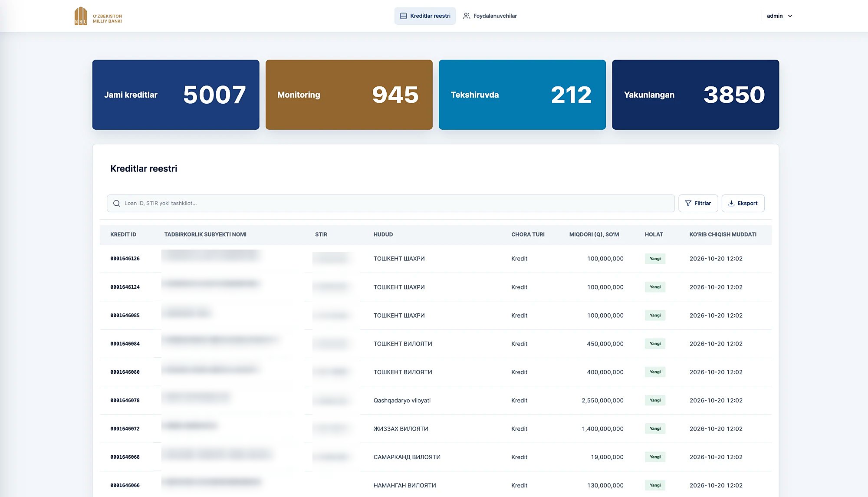This screenshot has width=868, height=497.
Task: Click the Yangi badge in row 0001646068
Action: [x=655, y=457]
